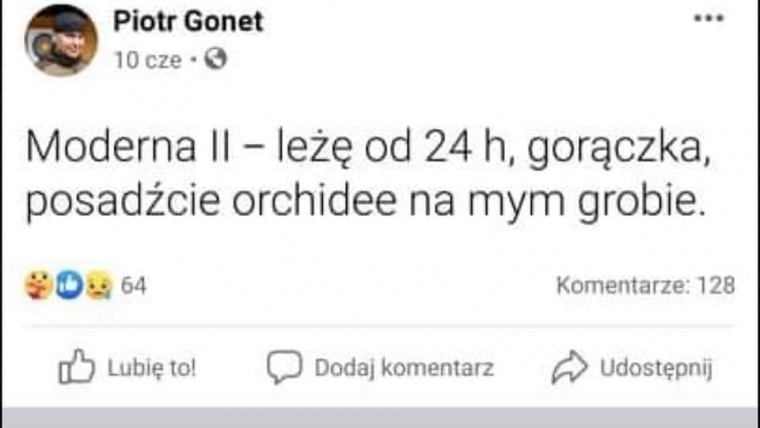Open the Piotr Gonet profile name link
Viewport: 760px width, 428px height.
[188, 21]
